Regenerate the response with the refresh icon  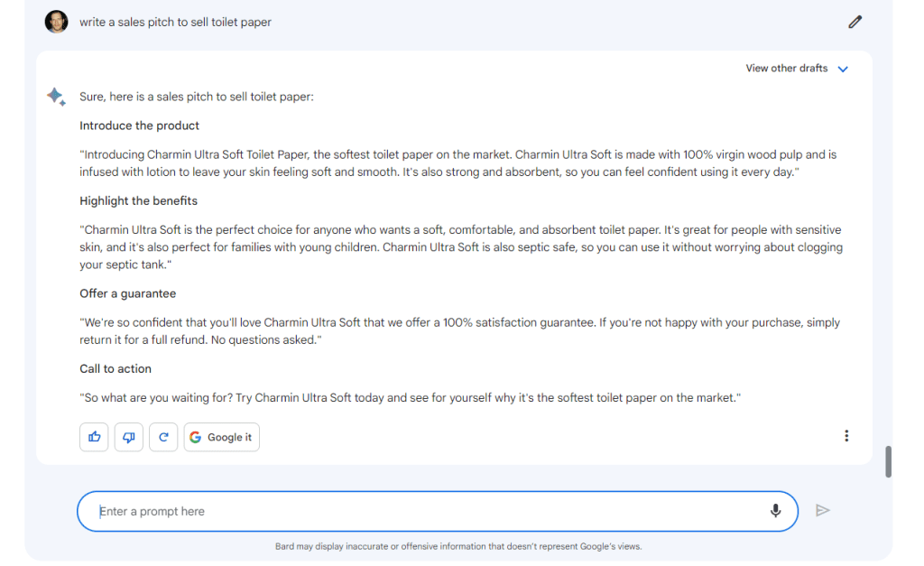163,437
